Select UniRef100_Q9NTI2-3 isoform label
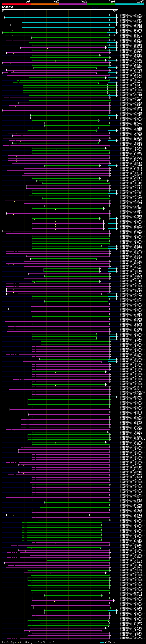The width and height of the screenshot is (146, 644). coord(133,440)
